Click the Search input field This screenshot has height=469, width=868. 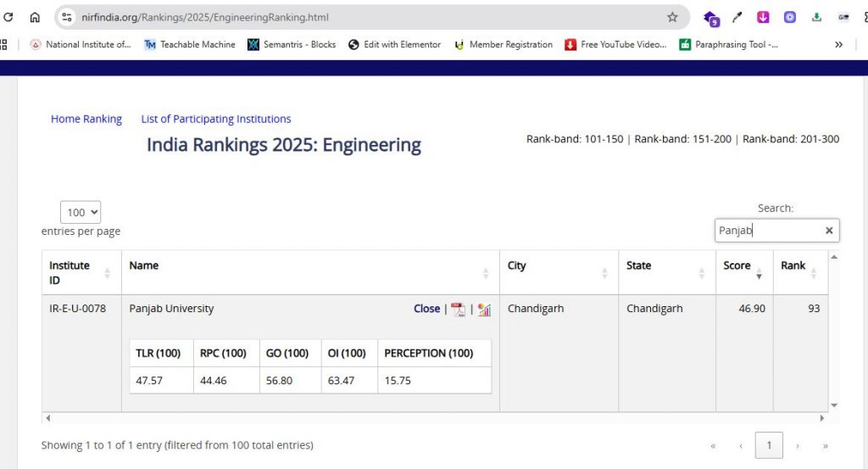(767, 231)
